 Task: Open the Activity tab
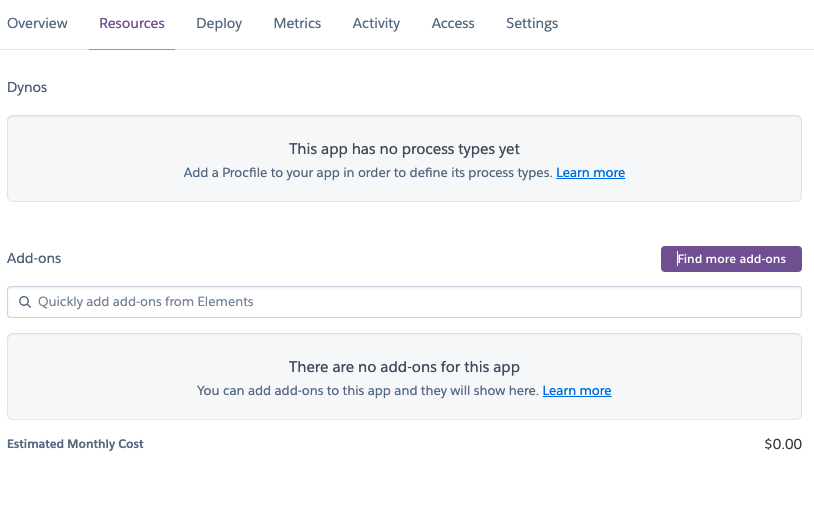point(376,23)
